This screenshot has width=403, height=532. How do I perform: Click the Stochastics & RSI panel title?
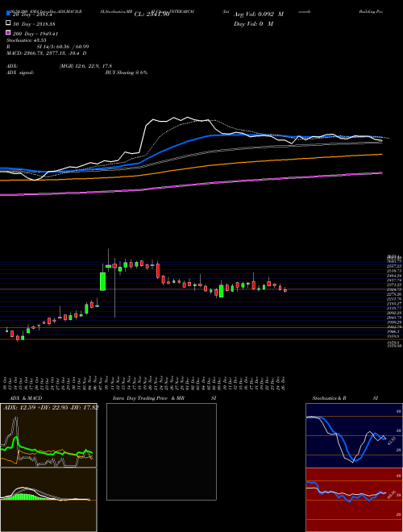[x=345, y=398]
